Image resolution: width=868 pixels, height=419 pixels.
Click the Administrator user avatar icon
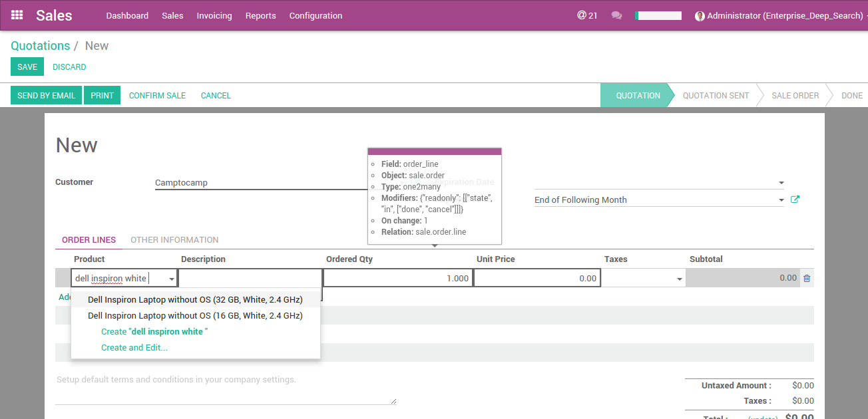coord(700,16)
